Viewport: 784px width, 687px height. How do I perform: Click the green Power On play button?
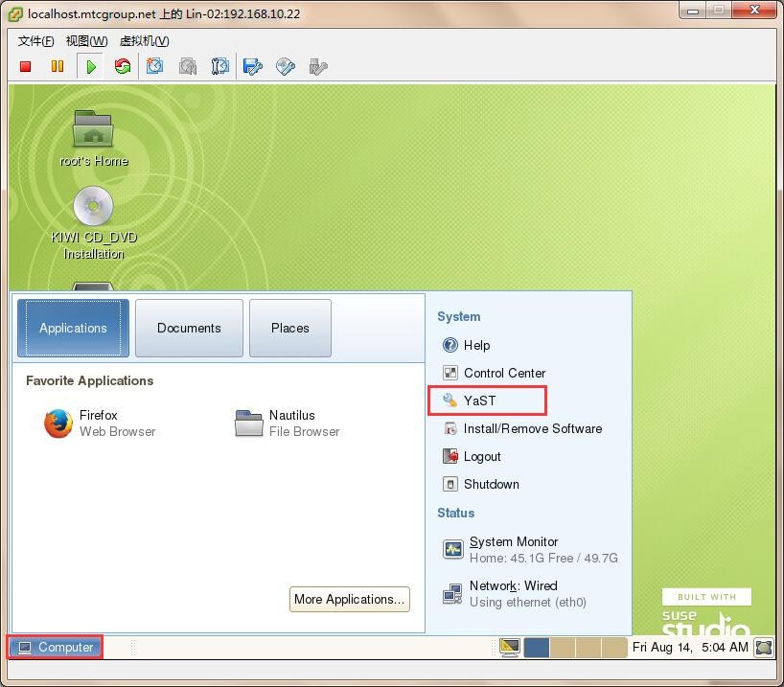pos(90,66)
